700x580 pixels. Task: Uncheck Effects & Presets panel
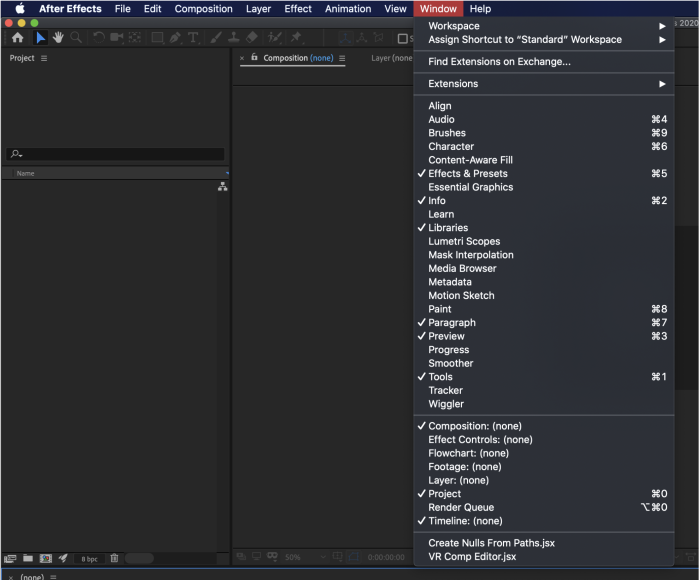click(x=544, y=173)
